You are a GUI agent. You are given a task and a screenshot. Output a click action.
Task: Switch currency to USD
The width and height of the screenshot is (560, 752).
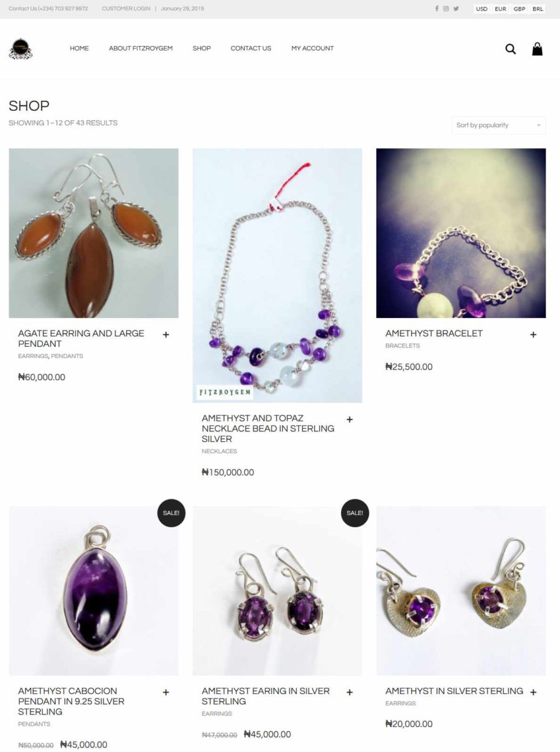tap(482, 9)
